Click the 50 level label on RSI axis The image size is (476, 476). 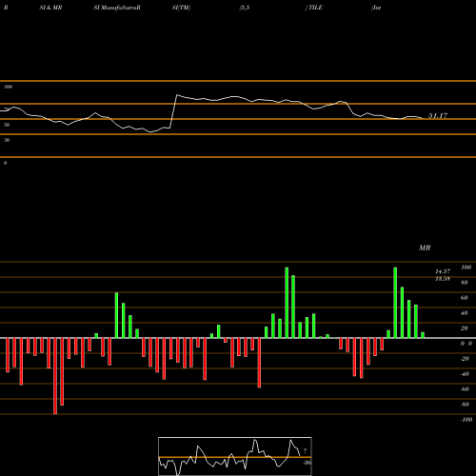pyautogui.click(x=7, y=125)
